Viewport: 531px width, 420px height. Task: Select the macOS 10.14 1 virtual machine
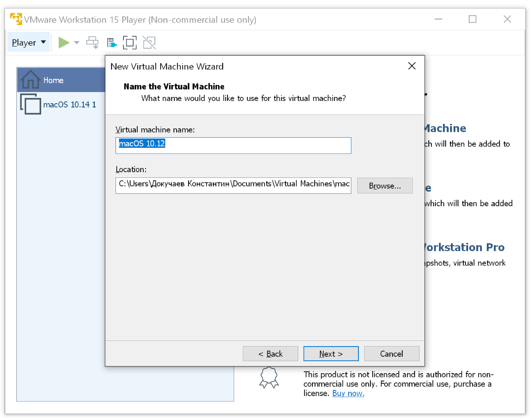[x=69, y=105]
